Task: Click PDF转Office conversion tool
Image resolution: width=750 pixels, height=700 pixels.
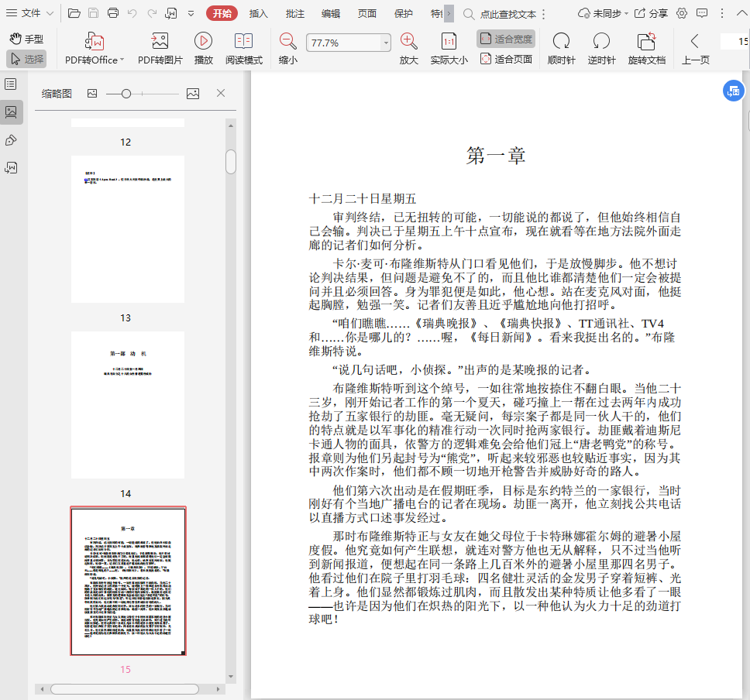Action: click(95, 48)
